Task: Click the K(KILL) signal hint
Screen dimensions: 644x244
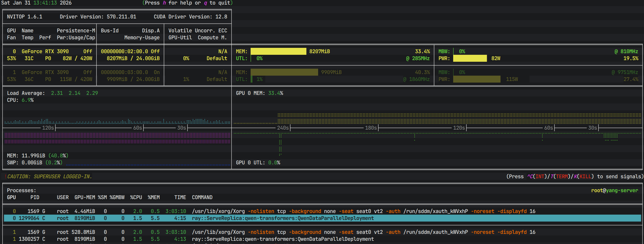Action: click(584, 176)
